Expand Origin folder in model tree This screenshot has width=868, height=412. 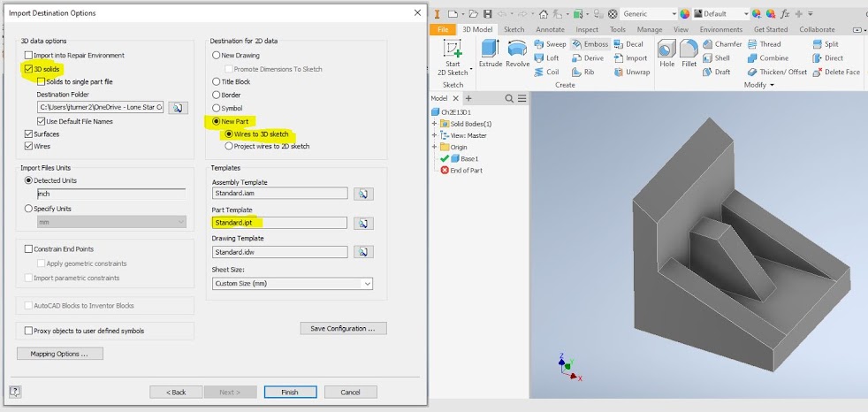(x=434, y=147)
